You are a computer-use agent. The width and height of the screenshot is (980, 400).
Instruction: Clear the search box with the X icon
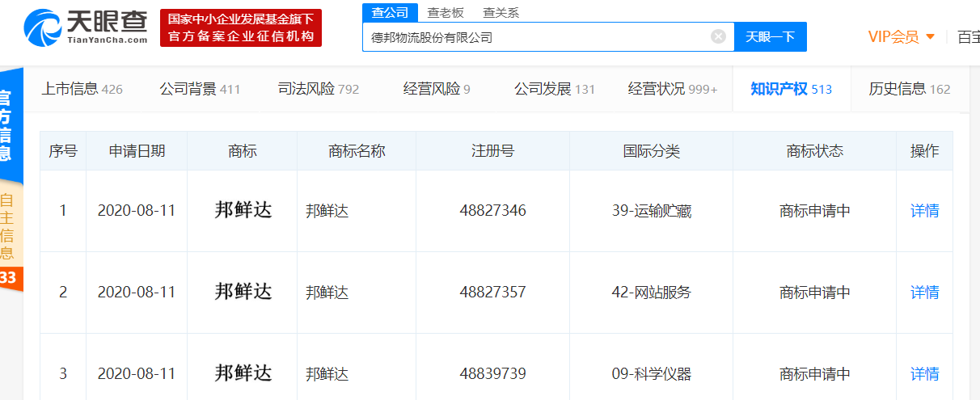(718, 36)
